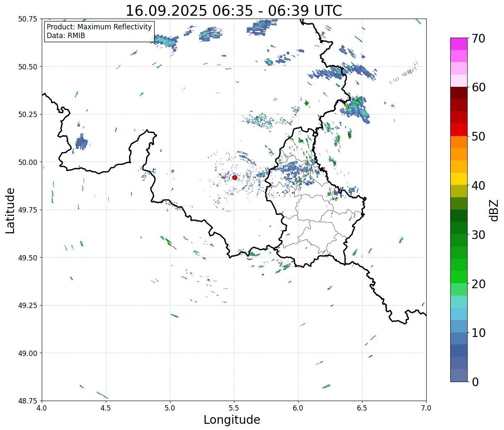Click the 50.00 latitude tick label
This screenshot has height=430, width=504.
28,162
